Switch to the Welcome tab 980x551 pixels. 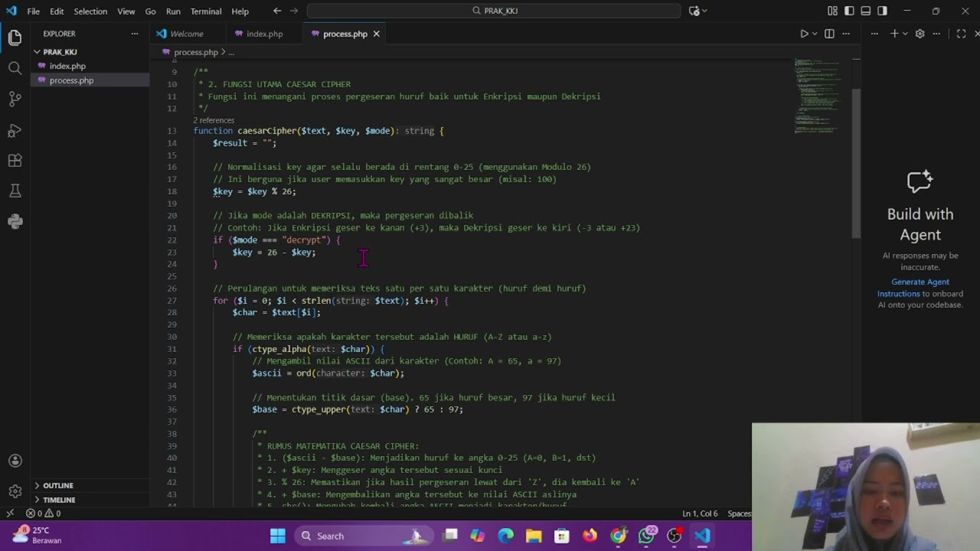pyautogui.click(x=186, y=34)
